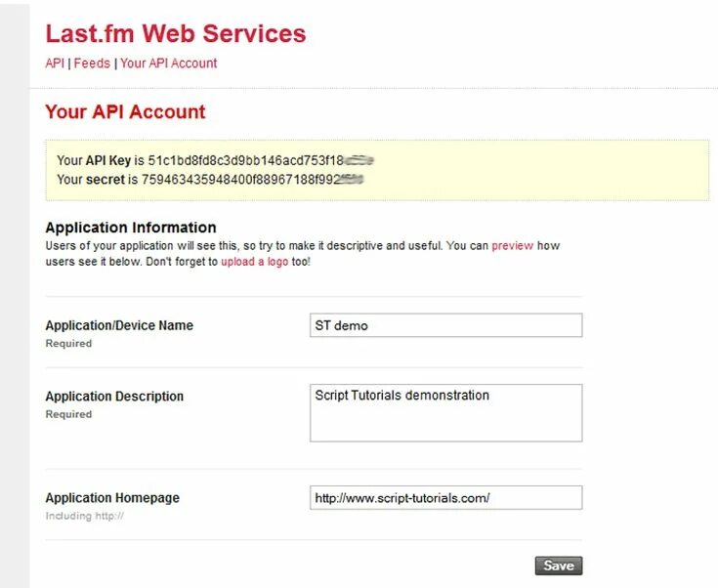718x588 pixels.
Task: Go to the Feeds page
Action: point(93,63)
